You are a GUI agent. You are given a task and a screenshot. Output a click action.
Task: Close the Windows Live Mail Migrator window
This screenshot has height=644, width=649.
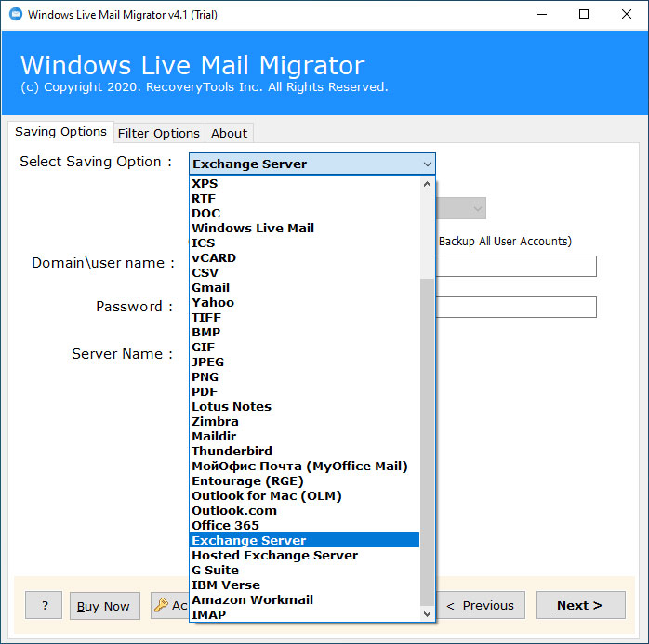627,14
